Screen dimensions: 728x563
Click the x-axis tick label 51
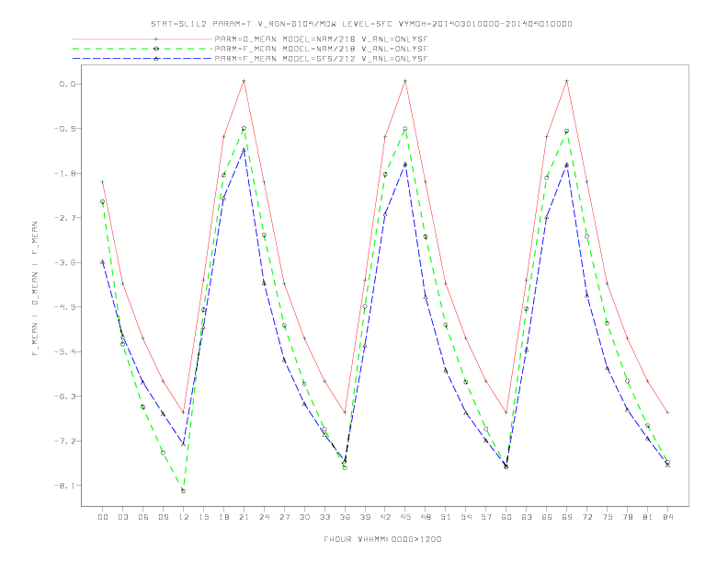tap(446, 517)
